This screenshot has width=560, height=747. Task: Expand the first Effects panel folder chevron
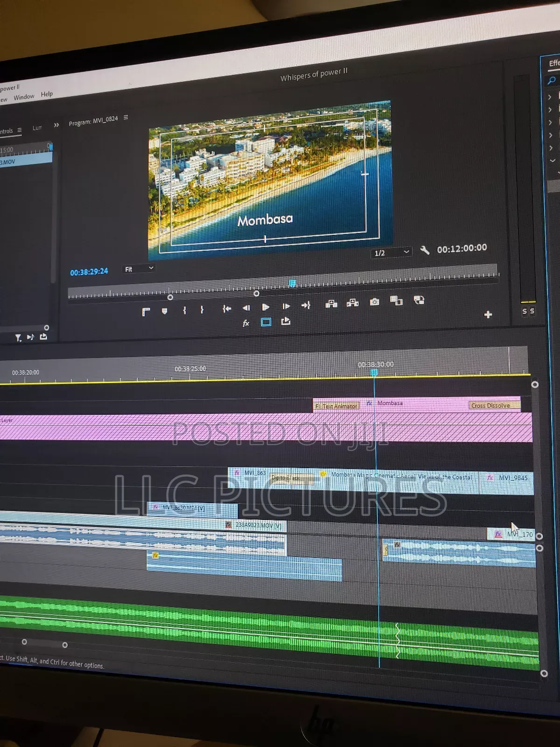click(550, 97)
